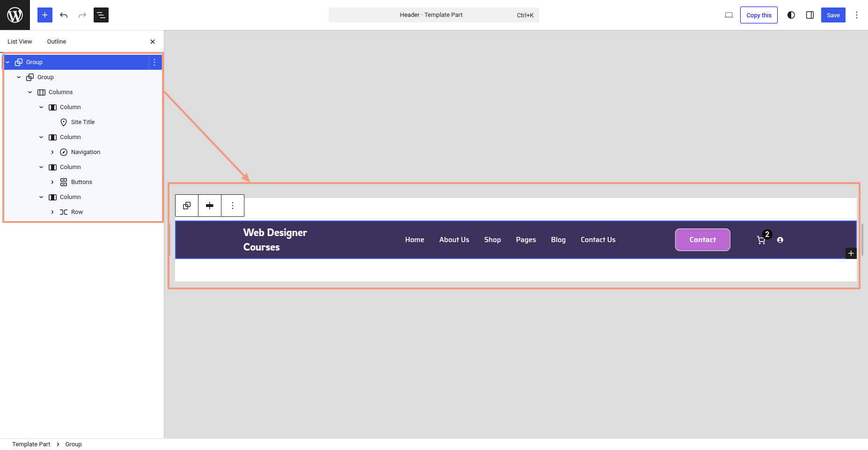This screenshot has height=450, width=868.
Task: Expand the Buttons block in list view
Action: point(52,182)
